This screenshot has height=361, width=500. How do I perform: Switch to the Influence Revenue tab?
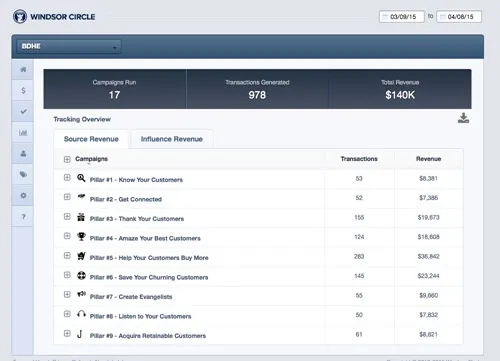[x=172, y=139]
